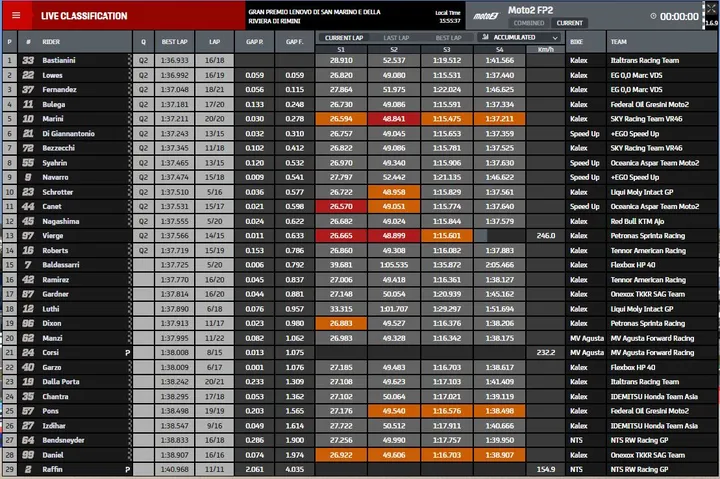Click Canet's red 26.570 S1 cell
The width and height of the screenshot is (720, 479).
(x=341, y=207)
